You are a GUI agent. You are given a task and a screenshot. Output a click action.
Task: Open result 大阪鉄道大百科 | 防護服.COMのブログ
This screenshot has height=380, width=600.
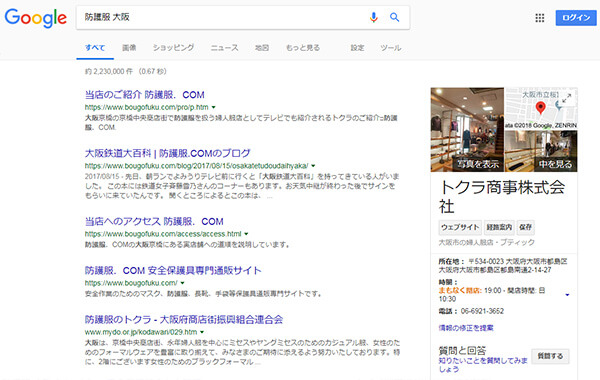pos(167,153)
